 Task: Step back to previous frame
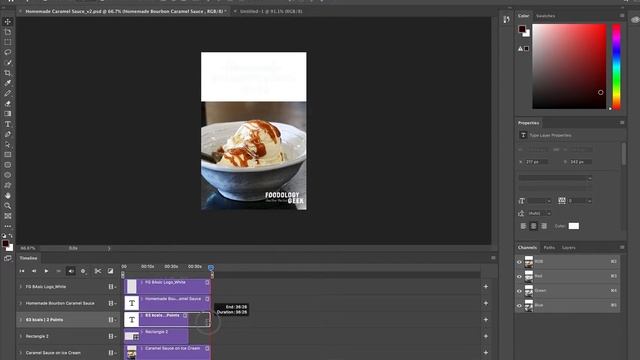[x=34, y=271]
